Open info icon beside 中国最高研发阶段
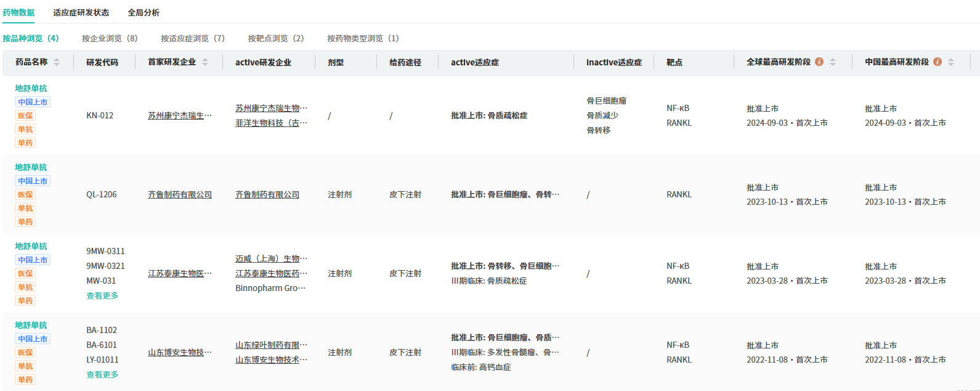This screenshot has width=980, height=391. click(937, 62)
